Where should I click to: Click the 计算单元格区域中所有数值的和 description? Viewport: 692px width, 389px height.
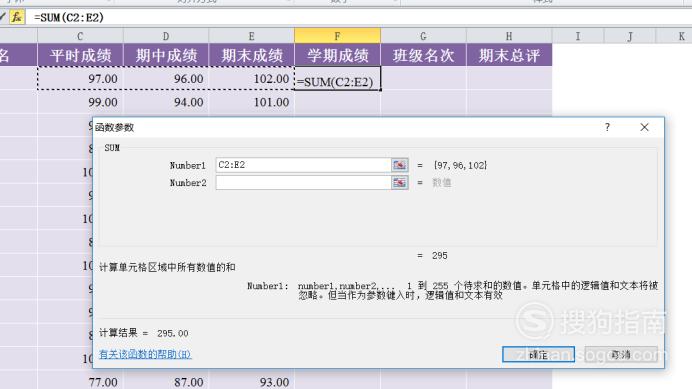[167, 267]
